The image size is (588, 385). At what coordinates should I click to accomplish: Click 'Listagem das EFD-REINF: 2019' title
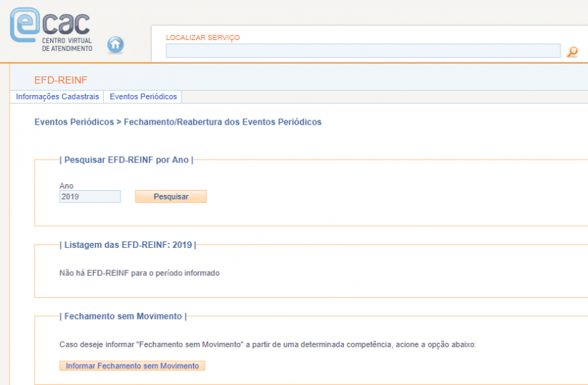(128, 245)
